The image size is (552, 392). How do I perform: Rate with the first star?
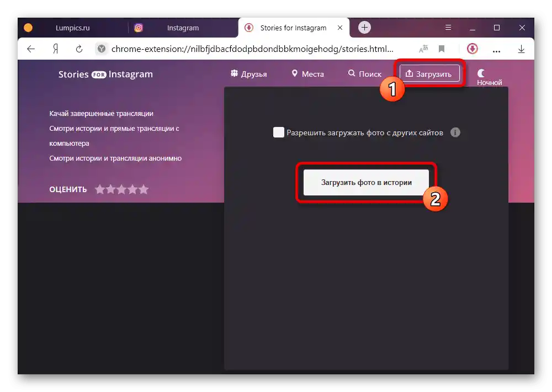coord(100,189)
